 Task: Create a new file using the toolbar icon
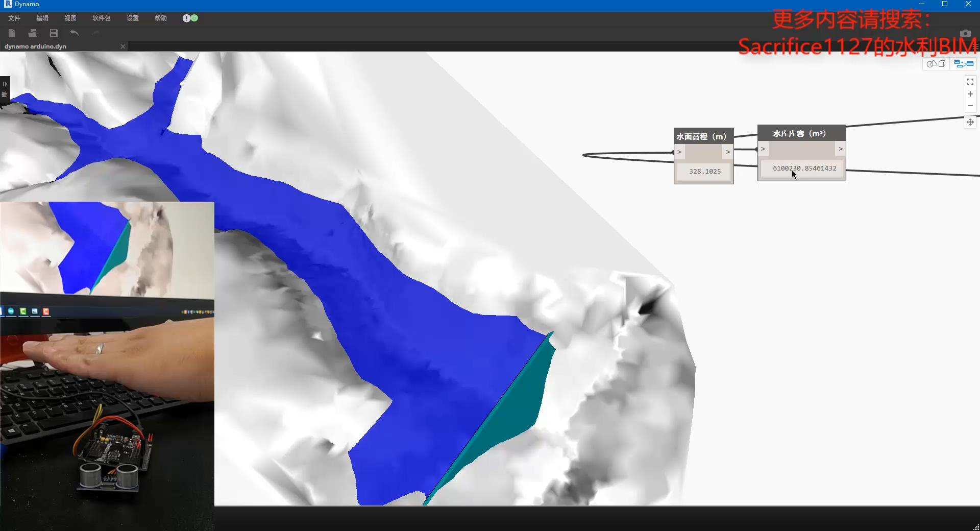[x=12, y=33]
